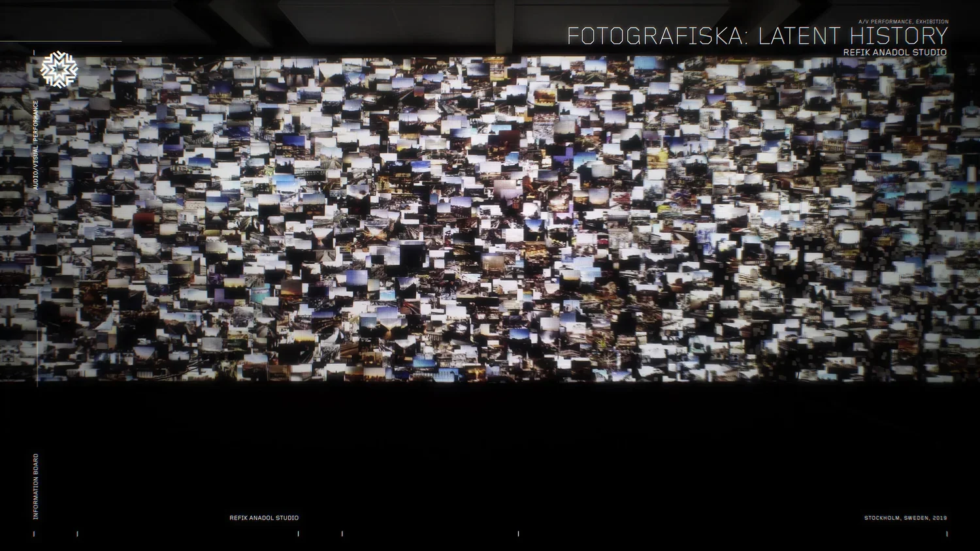Click the A/V PERFORMANCE, EXHIBITION label
The width and height of the screenshot is (980, 551).
[x=904, y=22]
